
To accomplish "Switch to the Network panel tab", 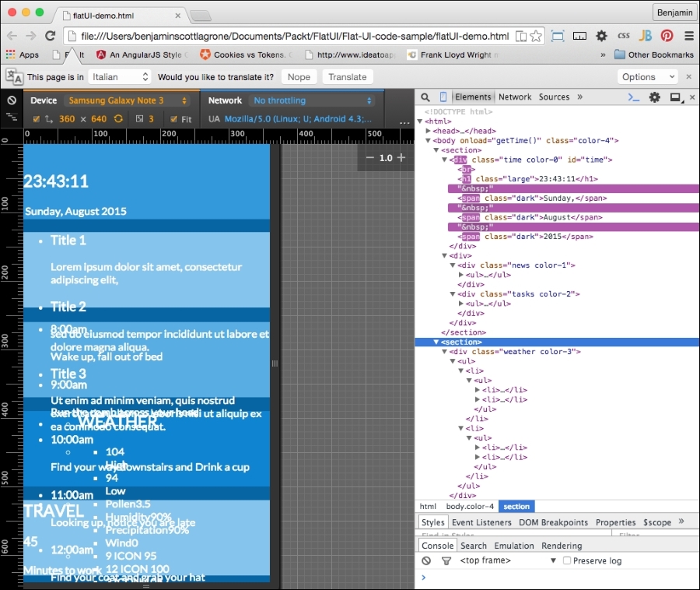I will (515, 97).
